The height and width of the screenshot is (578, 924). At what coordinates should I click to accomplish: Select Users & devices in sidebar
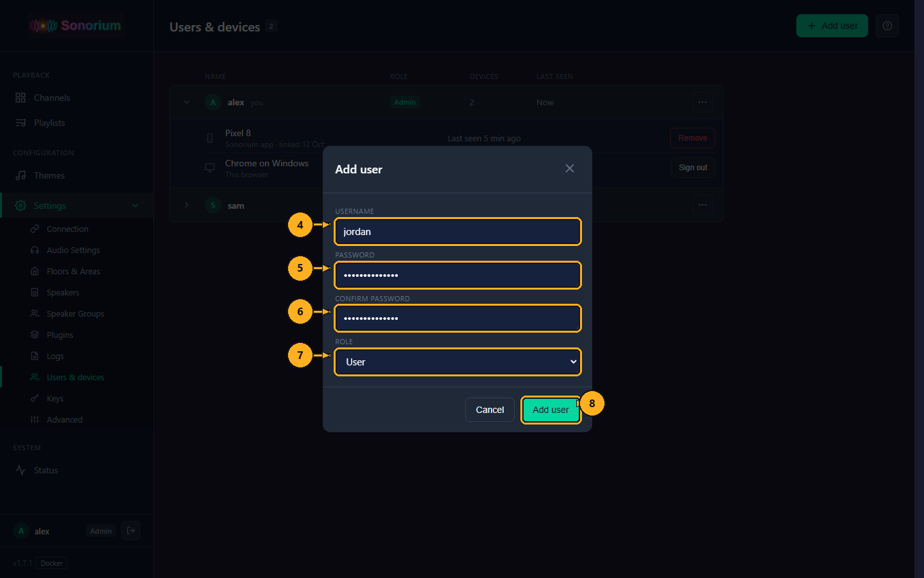point(76,377)
